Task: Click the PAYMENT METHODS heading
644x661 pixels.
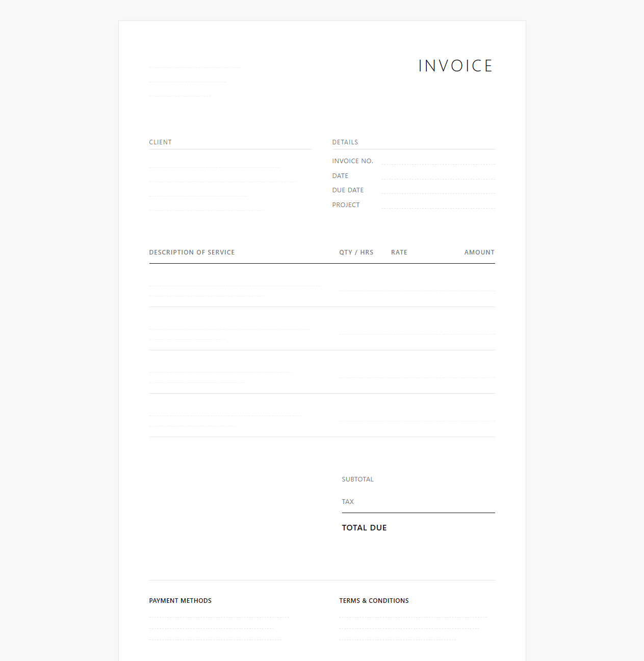Action: [x=180, y=601]
